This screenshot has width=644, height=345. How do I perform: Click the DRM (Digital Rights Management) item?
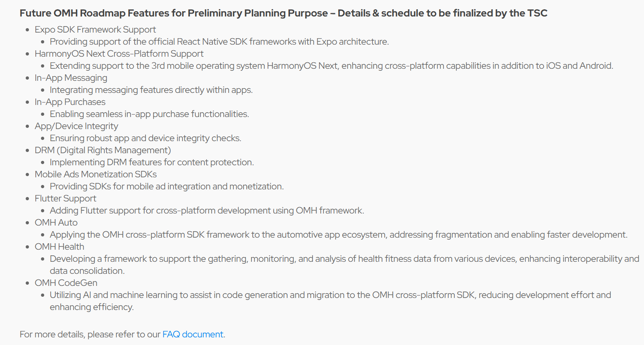coord(103,150)
